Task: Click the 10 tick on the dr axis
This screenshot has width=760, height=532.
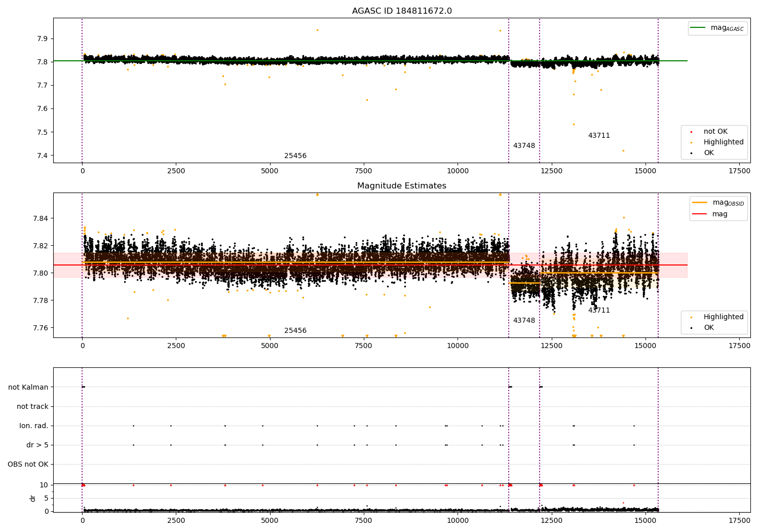Action: (x=44, y=485)
